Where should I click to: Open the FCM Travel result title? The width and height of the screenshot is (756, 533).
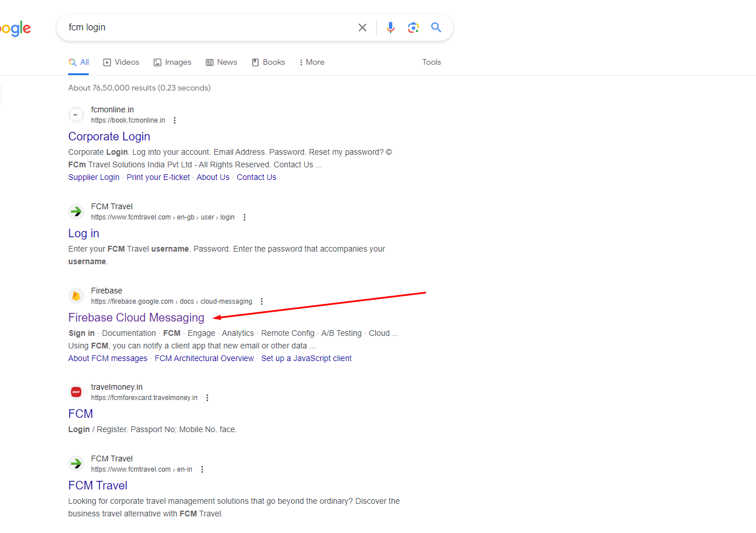pyautogui.click(x=97, y=485)
